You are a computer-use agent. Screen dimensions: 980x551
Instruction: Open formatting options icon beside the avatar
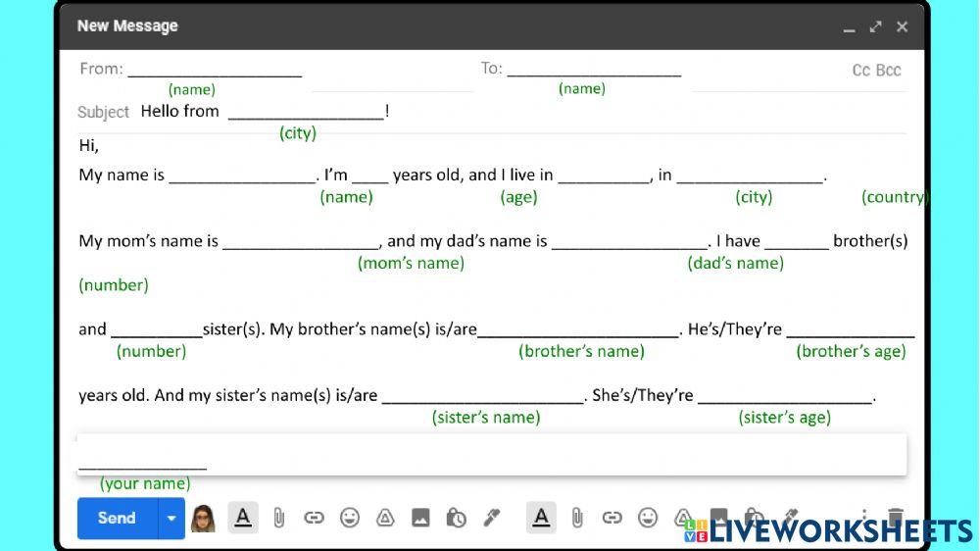click(x=243, y=518)
